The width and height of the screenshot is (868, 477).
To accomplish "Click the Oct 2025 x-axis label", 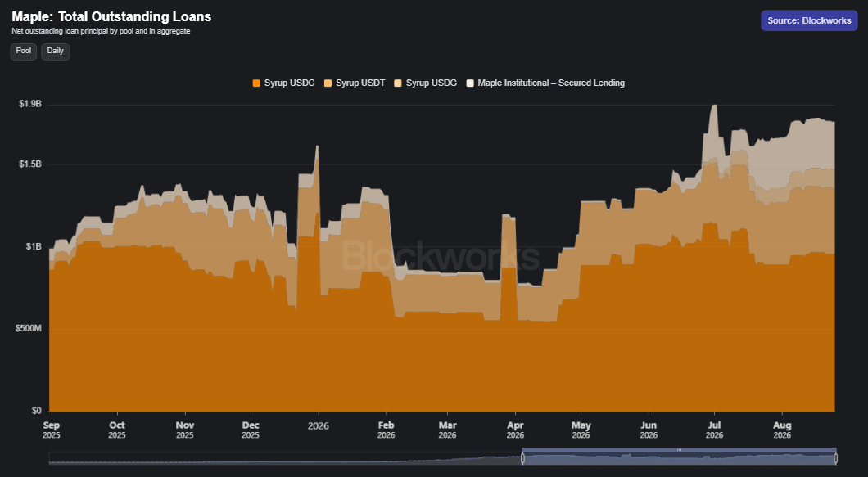I will (x=117, y=430).
